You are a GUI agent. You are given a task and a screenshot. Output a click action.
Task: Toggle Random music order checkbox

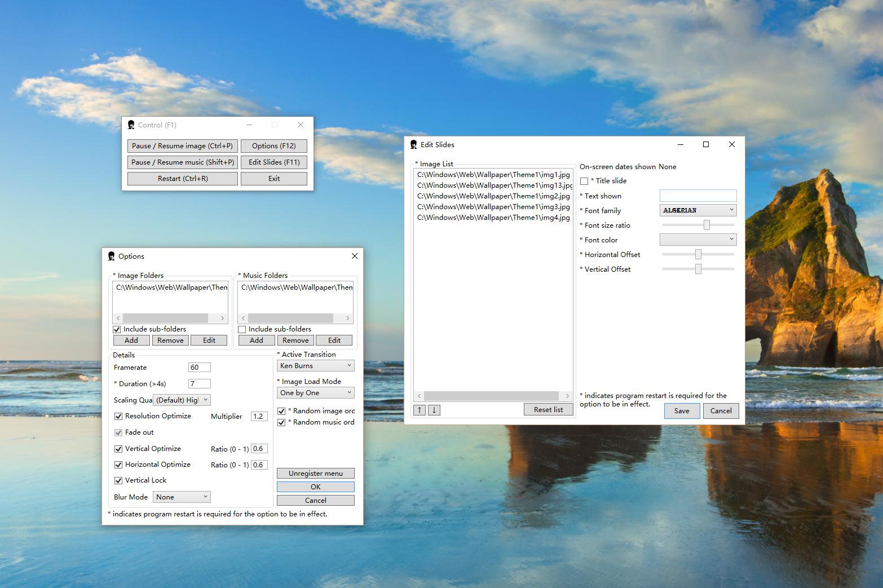(x=281, y=422)
